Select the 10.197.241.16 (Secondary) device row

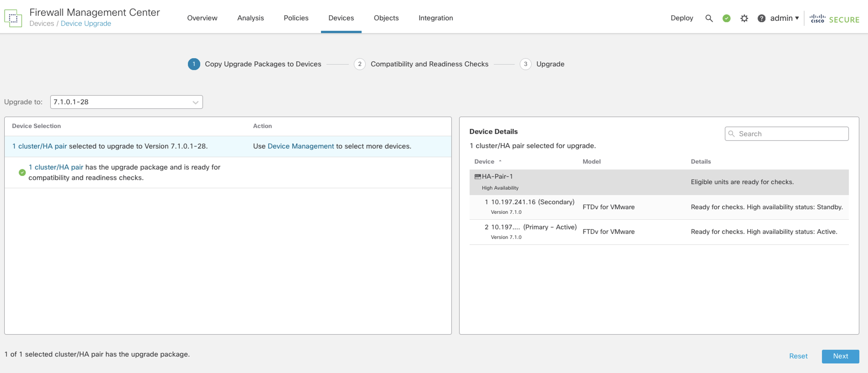pos(659,207)
